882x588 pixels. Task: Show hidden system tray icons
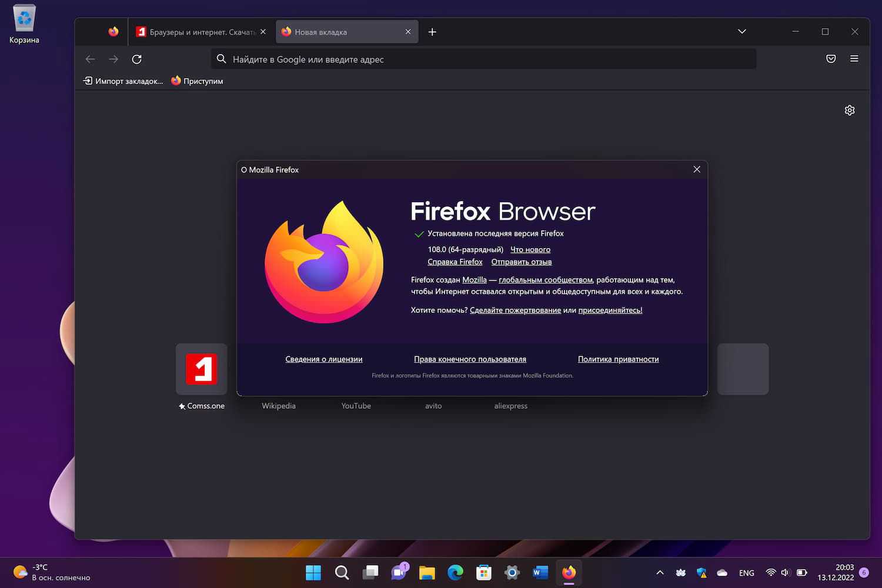pos(660,572)
